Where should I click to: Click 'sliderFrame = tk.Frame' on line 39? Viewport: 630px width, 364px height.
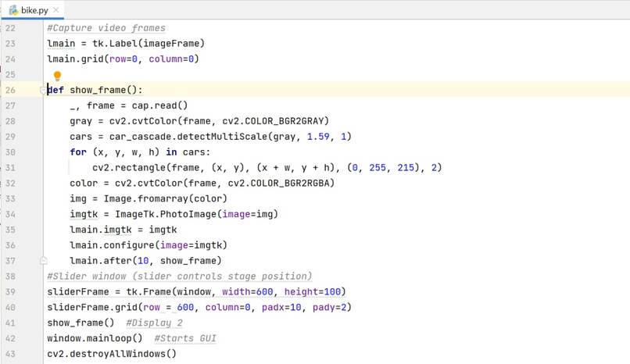click(x=109, y=292)
